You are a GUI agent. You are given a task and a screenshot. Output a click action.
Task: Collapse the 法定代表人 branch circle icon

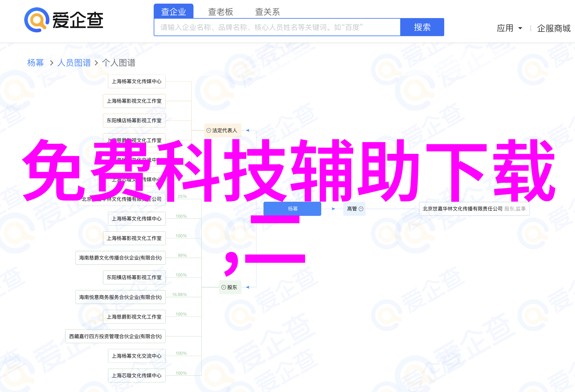click(x=209, y=130)
